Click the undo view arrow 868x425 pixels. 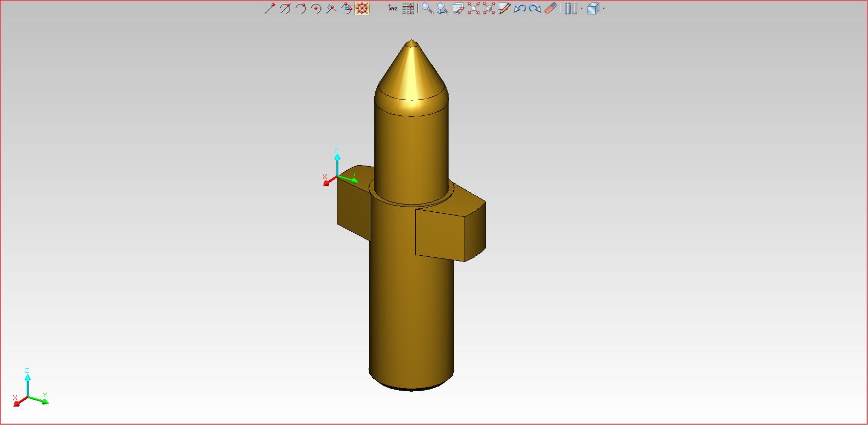519,8
